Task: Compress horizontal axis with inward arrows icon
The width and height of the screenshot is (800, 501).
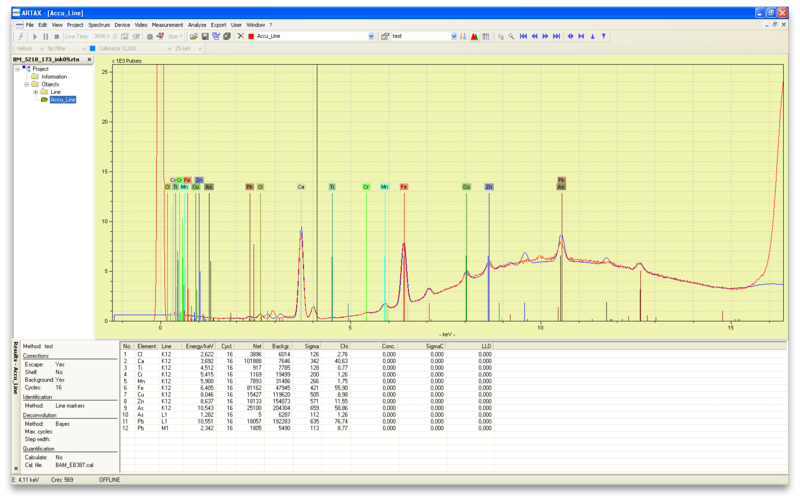Action: pyautogui.click(x=581, y=36)
